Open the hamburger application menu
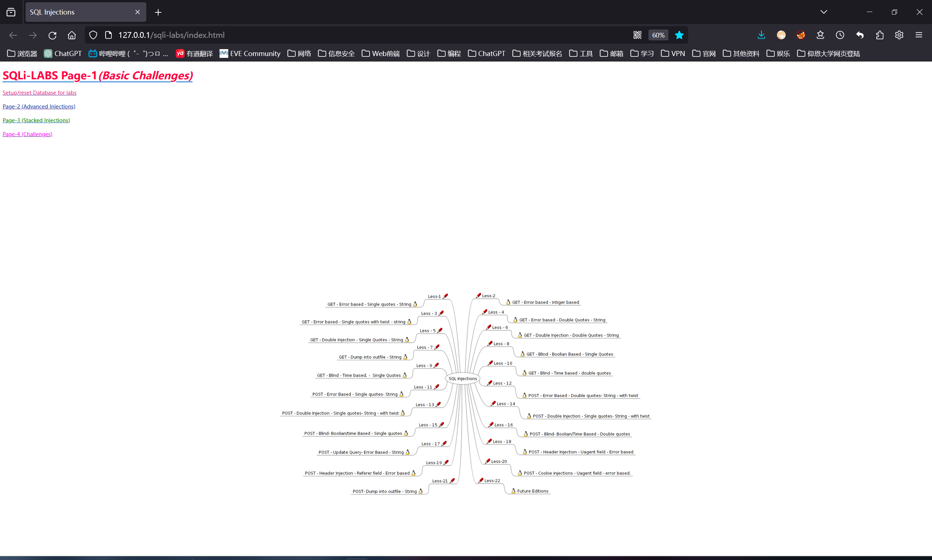This screenshot has height=560, width=932. point(919,35)
